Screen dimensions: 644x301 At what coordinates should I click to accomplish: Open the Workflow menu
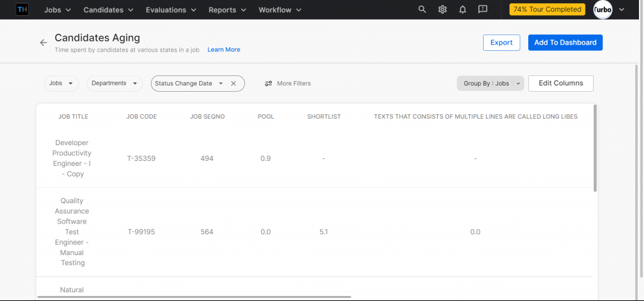[x=280, y=9]
